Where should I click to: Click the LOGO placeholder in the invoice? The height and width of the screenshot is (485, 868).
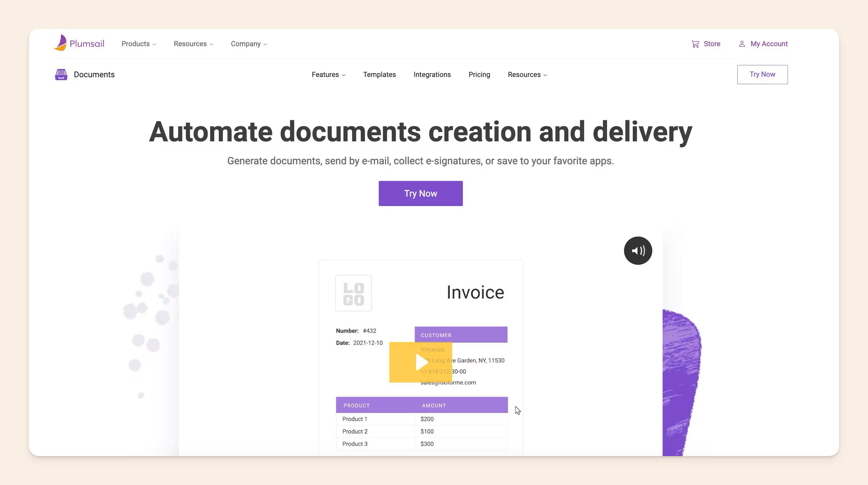[x=354, y=293]
